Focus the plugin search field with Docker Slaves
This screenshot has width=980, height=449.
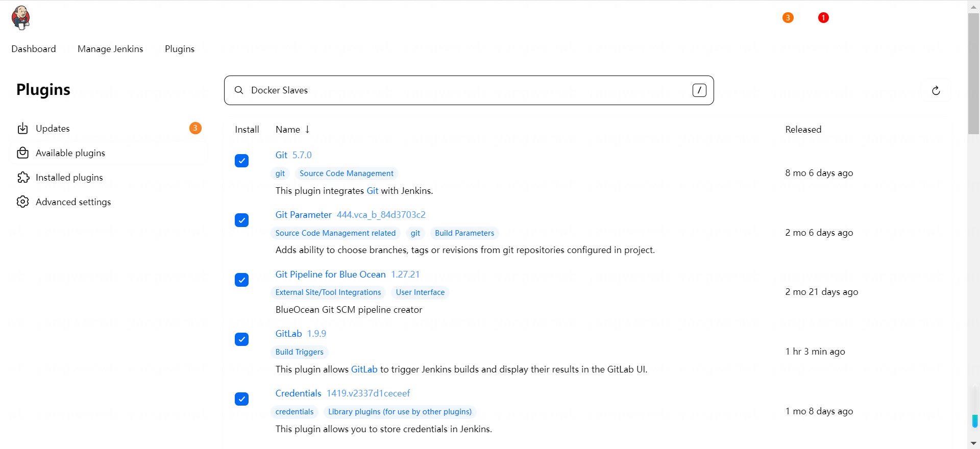click(x=469, y=90)
